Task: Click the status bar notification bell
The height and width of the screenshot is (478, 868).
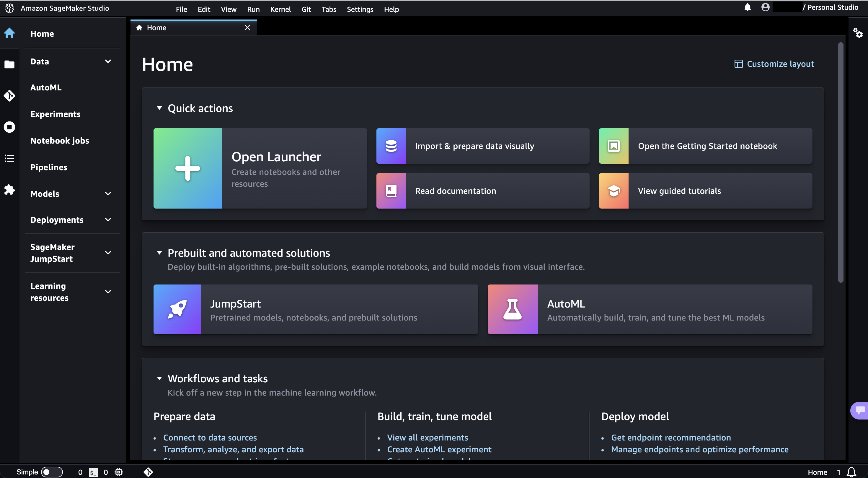Action: pyautogui.click(x=851, y=472)
